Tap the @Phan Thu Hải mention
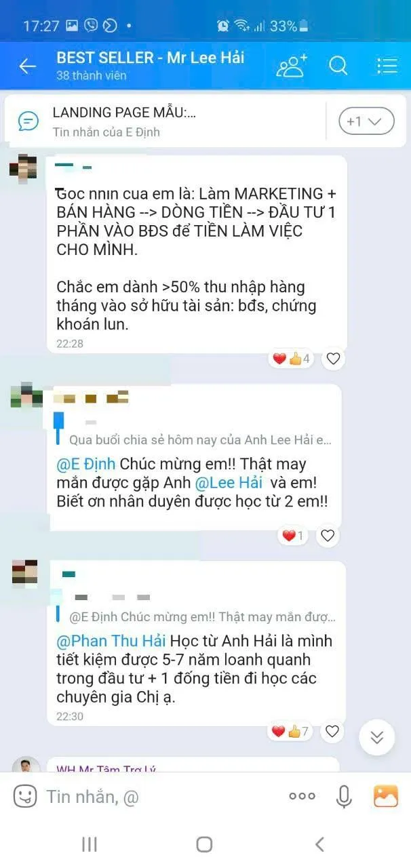 111,641
